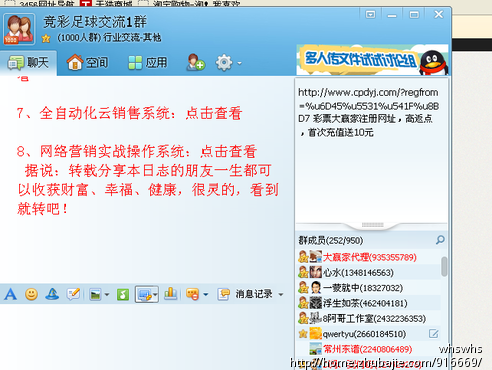Click the star badge beside qwertyu

coord(303,334)
